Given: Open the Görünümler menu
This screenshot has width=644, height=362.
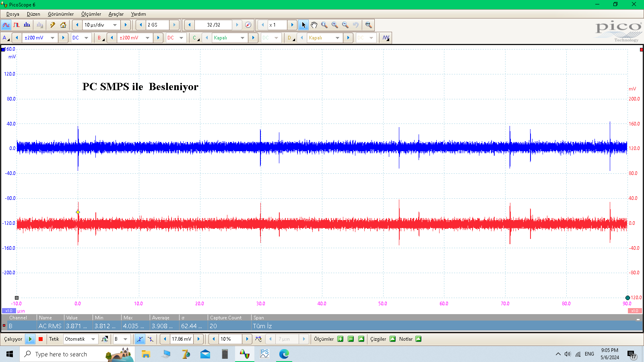Looking at the screenshot, I should click(61, 14).
